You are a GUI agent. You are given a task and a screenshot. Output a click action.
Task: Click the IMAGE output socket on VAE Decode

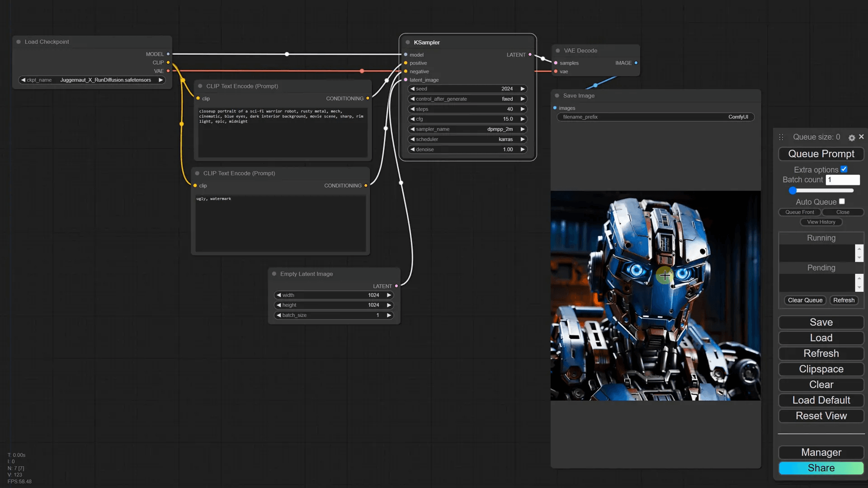(x=636, y=63)
